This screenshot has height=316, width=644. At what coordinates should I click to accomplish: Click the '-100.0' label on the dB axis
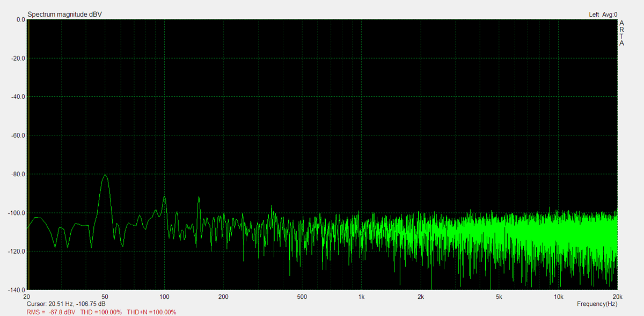click(x=17, y=213)
